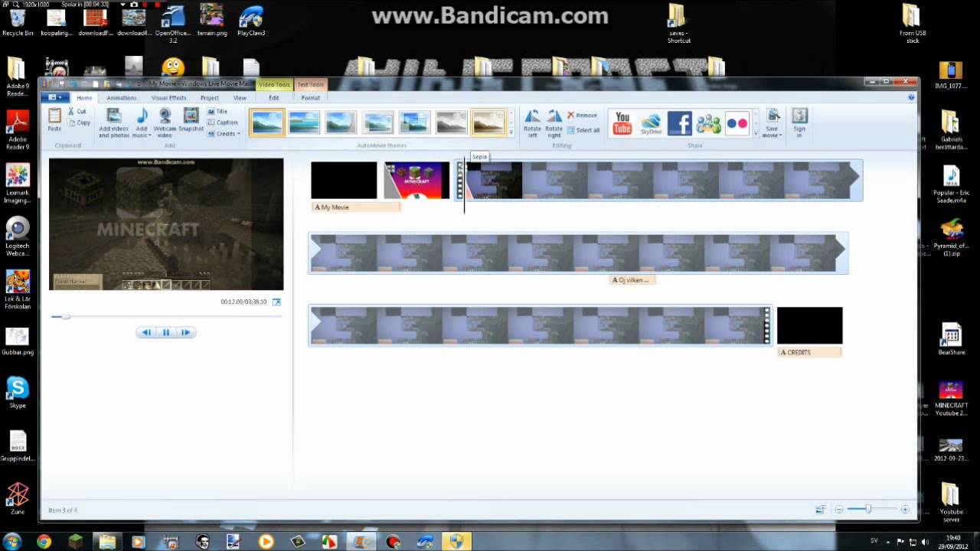This screenshot has width=980, height=551.
Task: Open the Video Tools Edit tab
Action: tap(274, 98)
